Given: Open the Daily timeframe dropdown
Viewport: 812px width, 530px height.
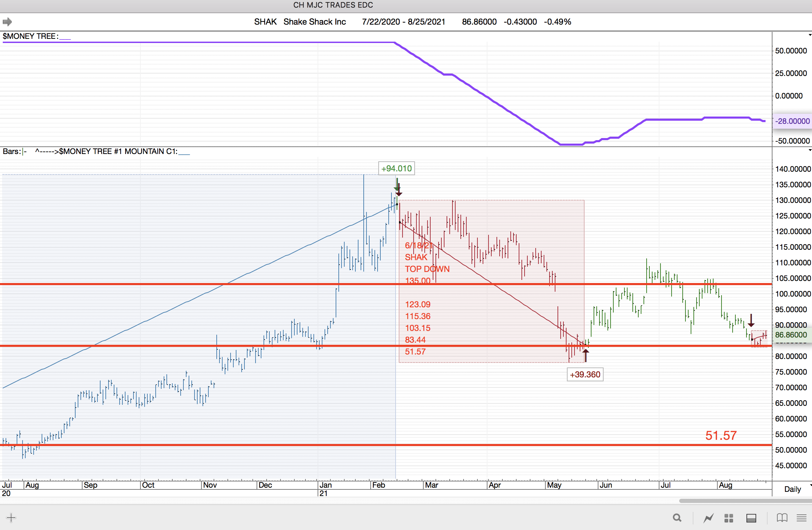Looking at the screenshot, I should coord(793,489).
